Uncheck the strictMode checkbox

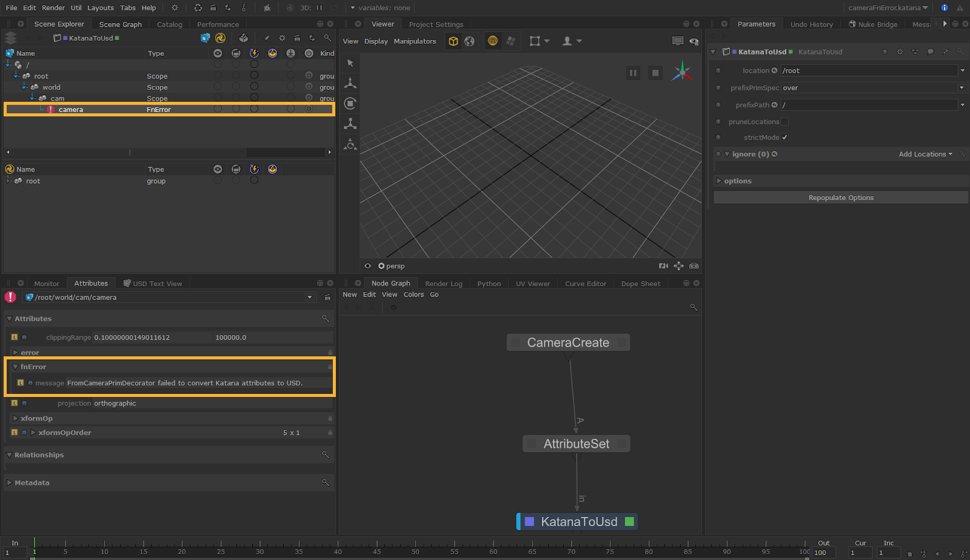click(784, 138)
